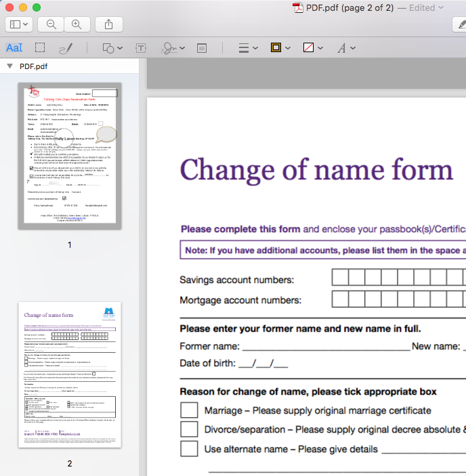
Task: Select the Text Selection tool
Action: click(14, 48)
